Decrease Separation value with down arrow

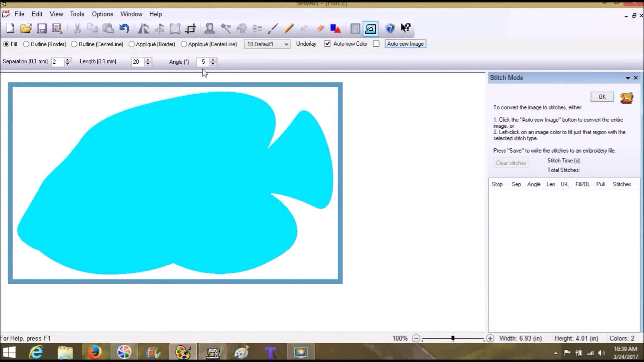coord(68,64)
